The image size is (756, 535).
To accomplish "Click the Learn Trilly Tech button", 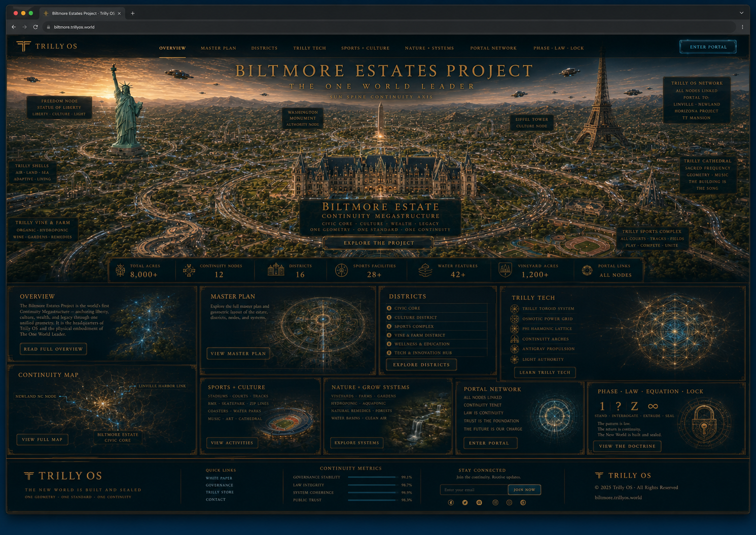I will pyautogui.click(x=545, y=372).
